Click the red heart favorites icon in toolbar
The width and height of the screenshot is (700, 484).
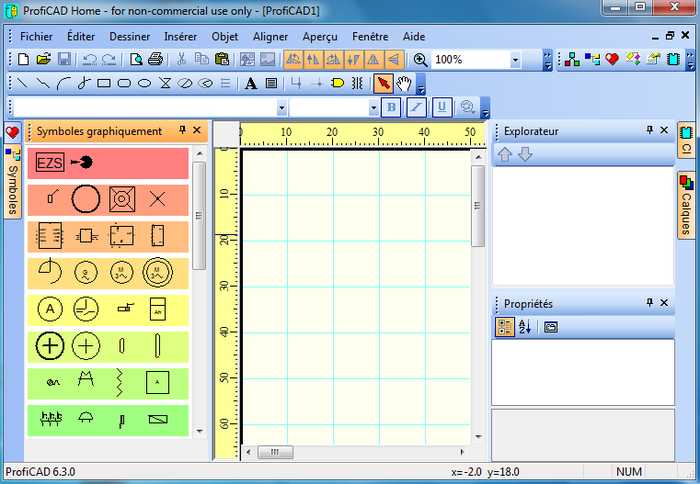tap(612, 59)
